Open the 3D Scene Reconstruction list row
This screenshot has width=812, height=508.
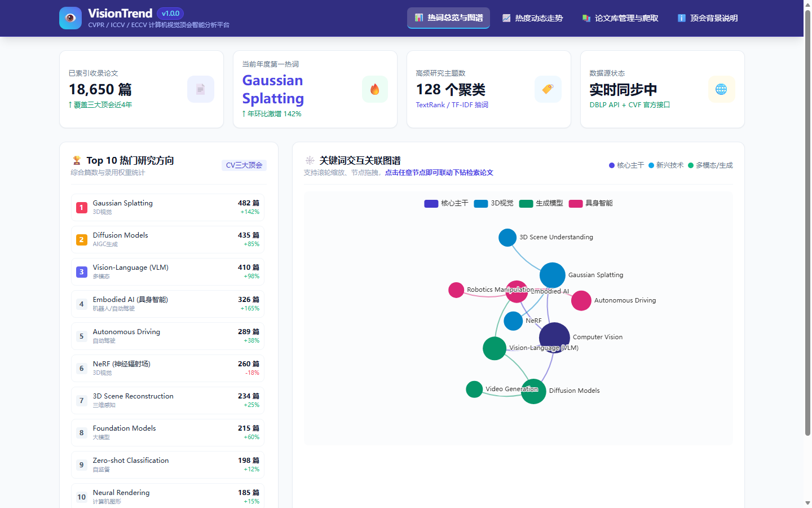[x=168, y=401]
